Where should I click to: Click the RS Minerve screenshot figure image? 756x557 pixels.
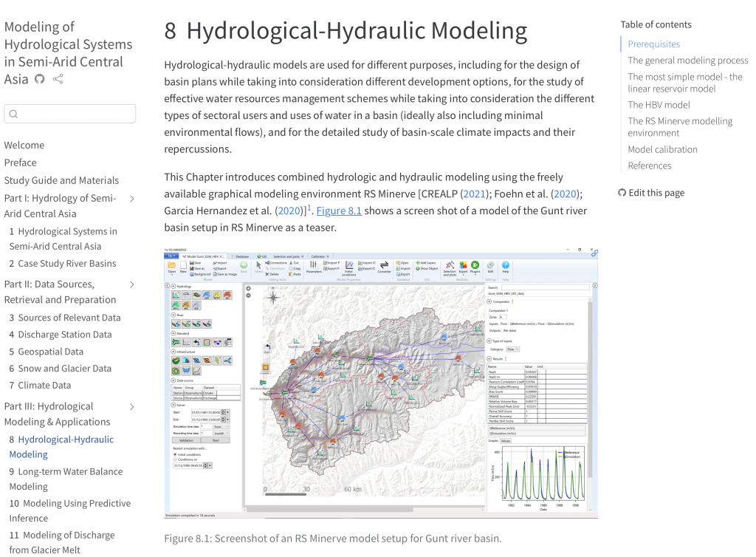pos(381,383)
